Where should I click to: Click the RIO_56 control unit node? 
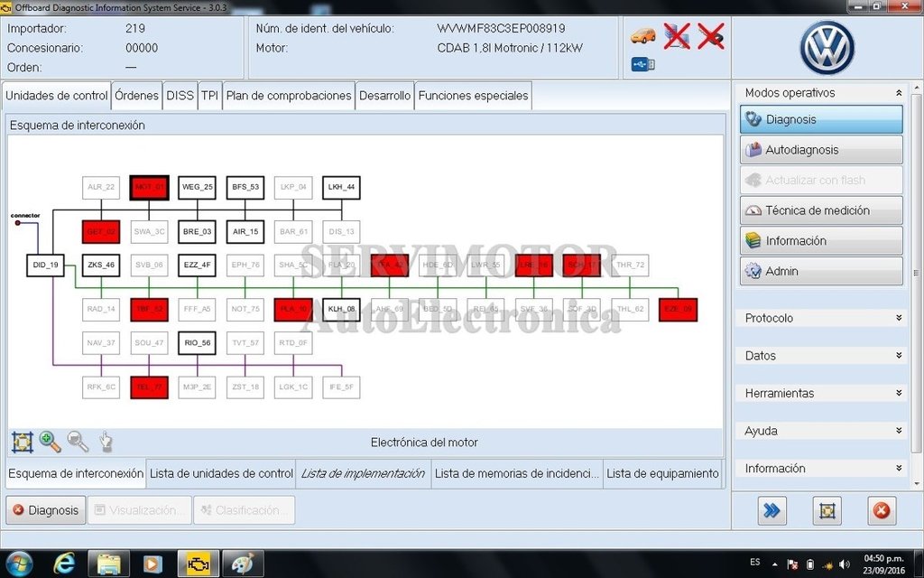[x=198, y=343]
